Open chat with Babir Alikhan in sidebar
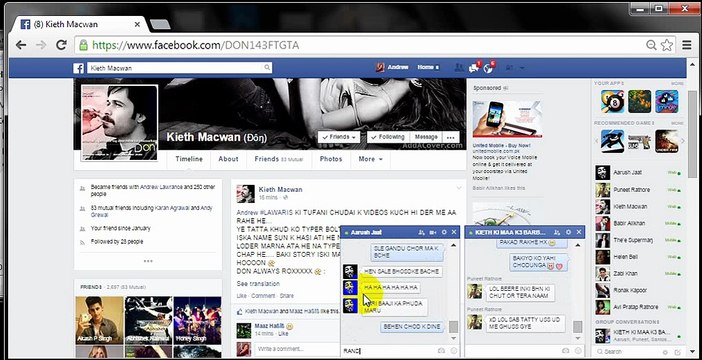702x360 pixels. [638, 223]
